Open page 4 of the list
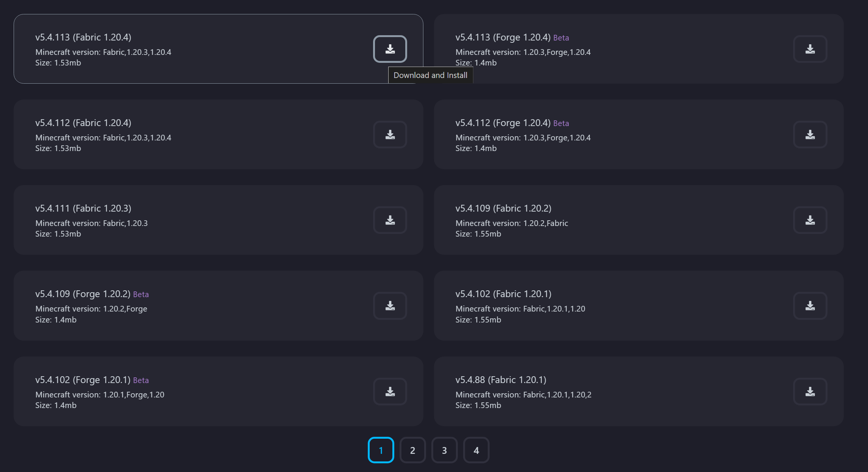Screen dimensions: 868x472 [x=476, y=450]
